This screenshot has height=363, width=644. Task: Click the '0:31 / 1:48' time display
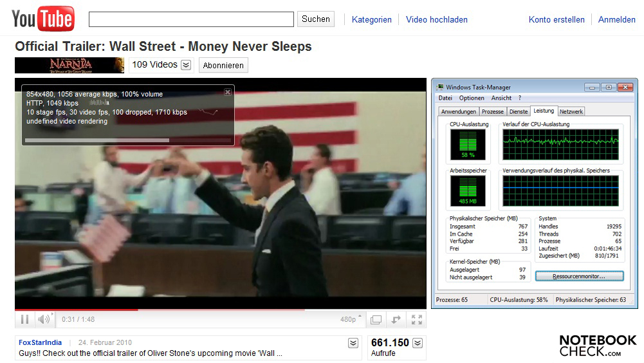coord(78,319)
